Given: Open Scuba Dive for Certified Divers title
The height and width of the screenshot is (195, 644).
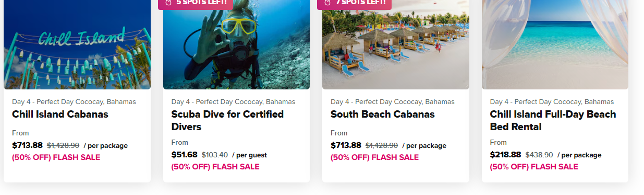Looking at the screenshot, I should (227, 120).
